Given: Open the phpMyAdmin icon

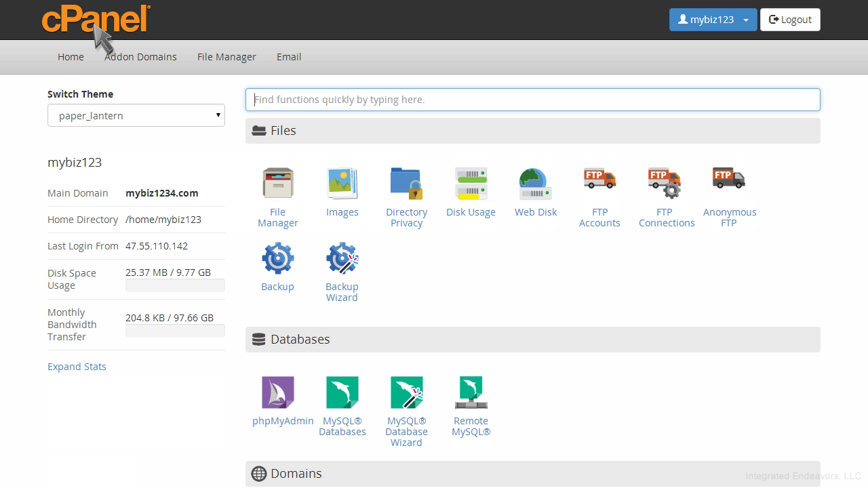Looking at the screenshot, I should tap(278, 392).
